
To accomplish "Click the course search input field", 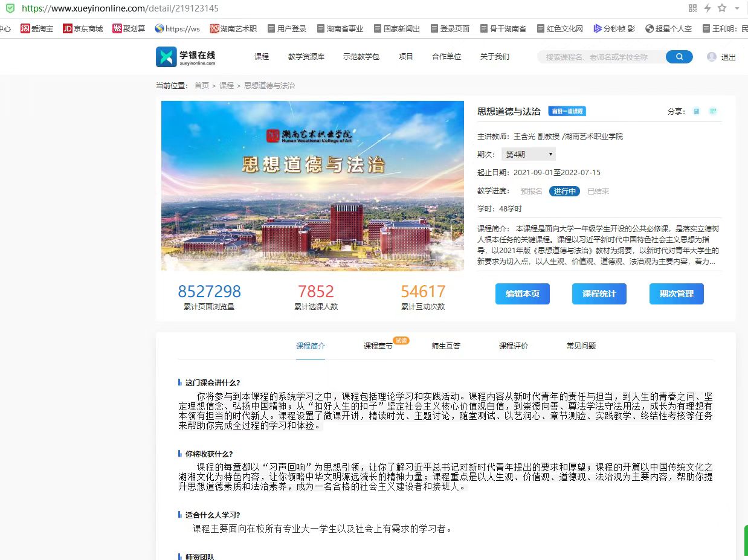I will tap(600, 57).
